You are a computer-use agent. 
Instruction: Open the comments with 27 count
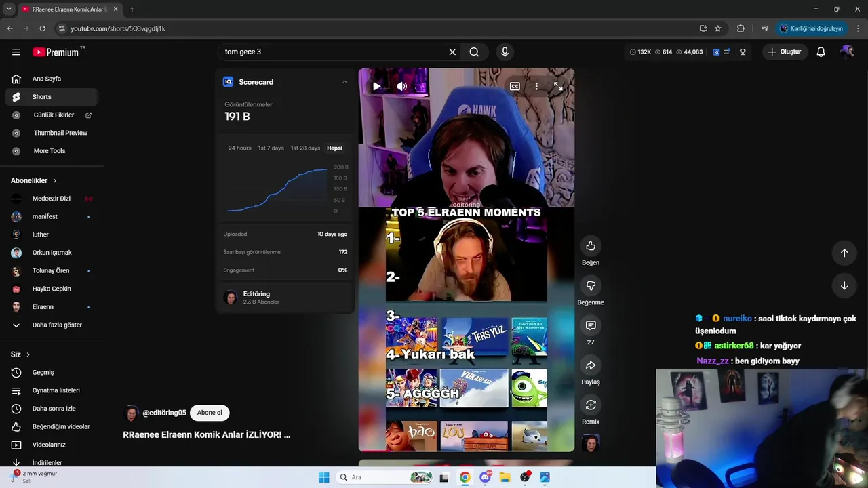[x=591, y=326]
